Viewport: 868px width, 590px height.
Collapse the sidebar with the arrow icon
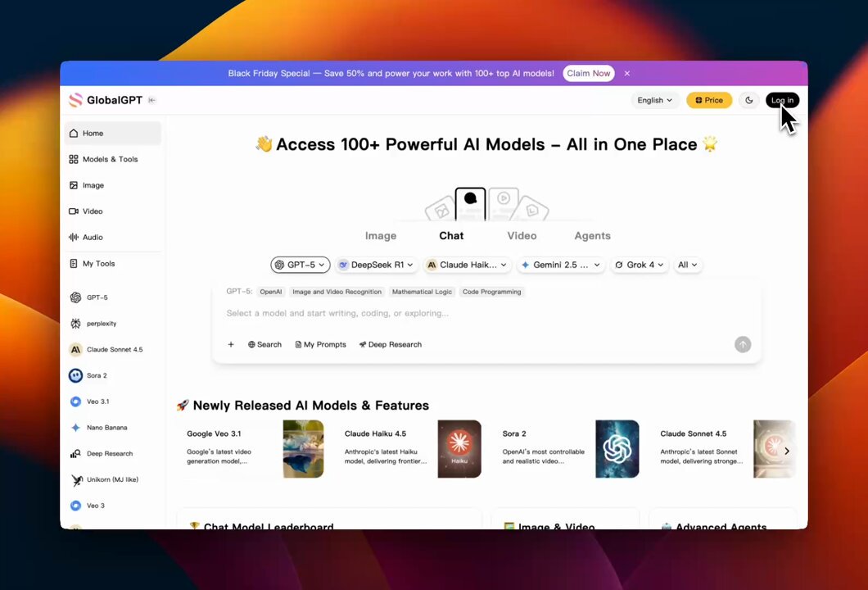click(151, 100)
